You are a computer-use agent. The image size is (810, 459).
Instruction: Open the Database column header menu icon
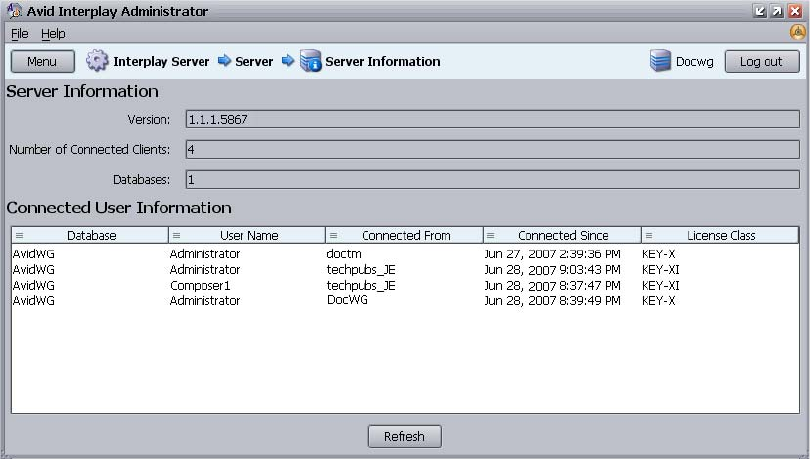[20, 235]
